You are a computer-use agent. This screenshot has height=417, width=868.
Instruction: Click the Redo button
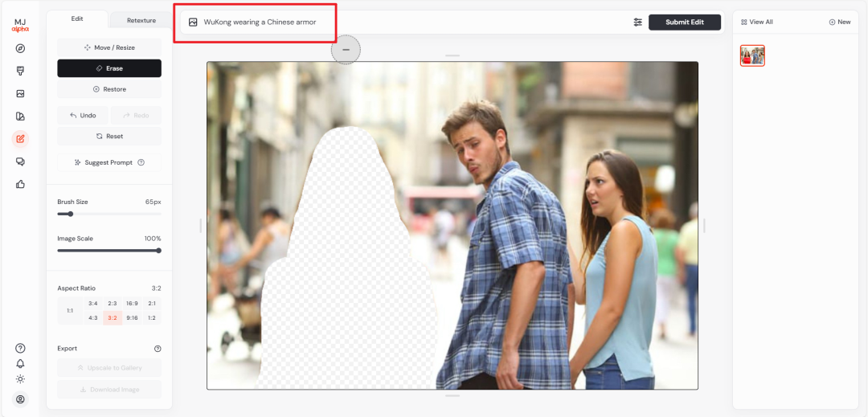[x=136, y=116]
